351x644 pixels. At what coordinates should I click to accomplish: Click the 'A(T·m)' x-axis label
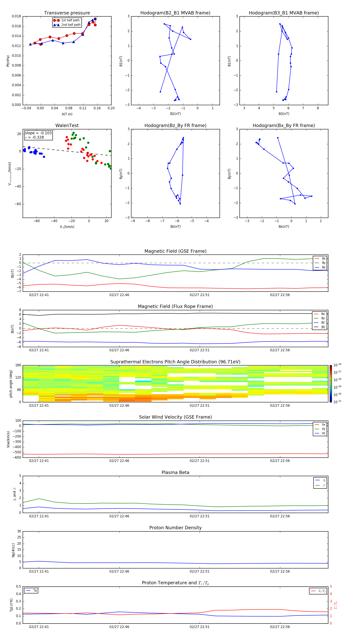(67, 114)
